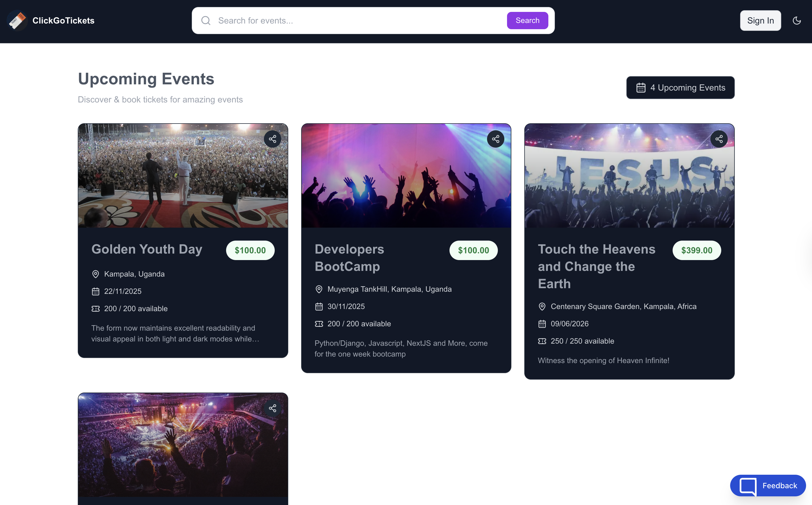Screen dimensions: 812x505
Task: Click the calendar icon on 4 Upcoming Events badge
Action: click(640, 88)
